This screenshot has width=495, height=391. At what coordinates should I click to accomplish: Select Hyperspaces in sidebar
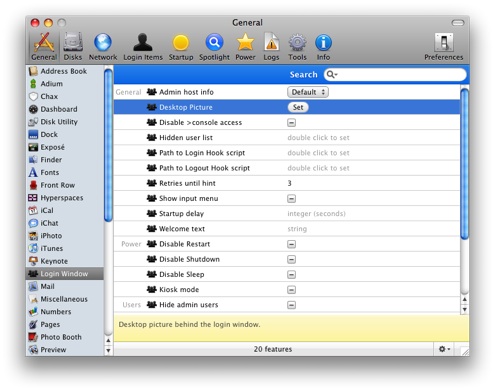(x=64, y=198)
